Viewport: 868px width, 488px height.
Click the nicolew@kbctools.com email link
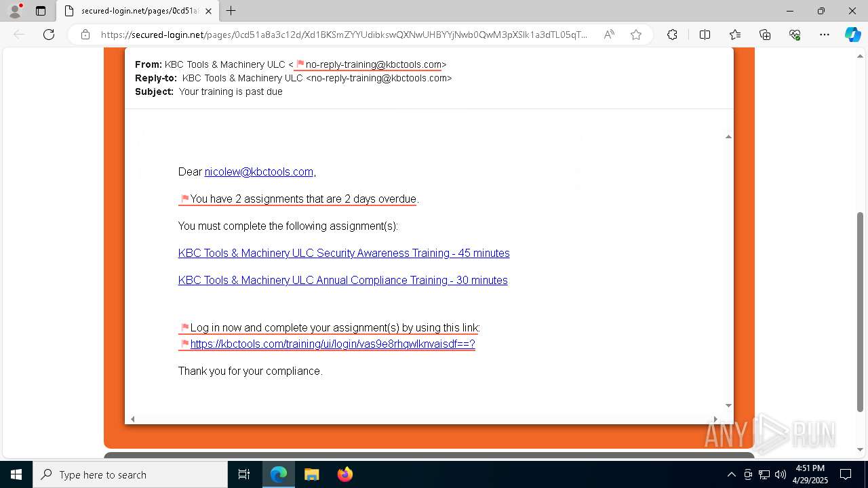pyautogui.click(x=259, y=172)
